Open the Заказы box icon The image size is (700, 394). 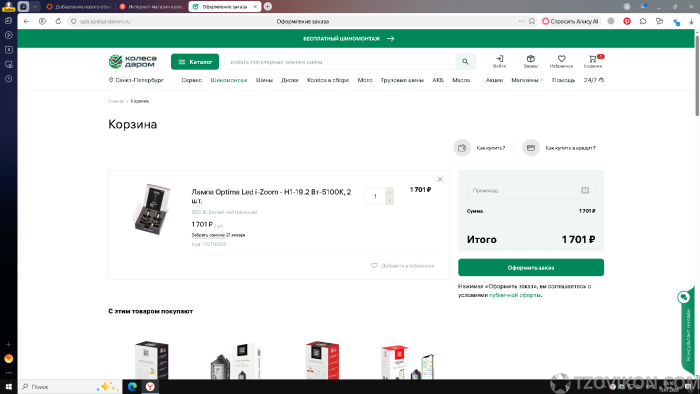coord(530,61)
